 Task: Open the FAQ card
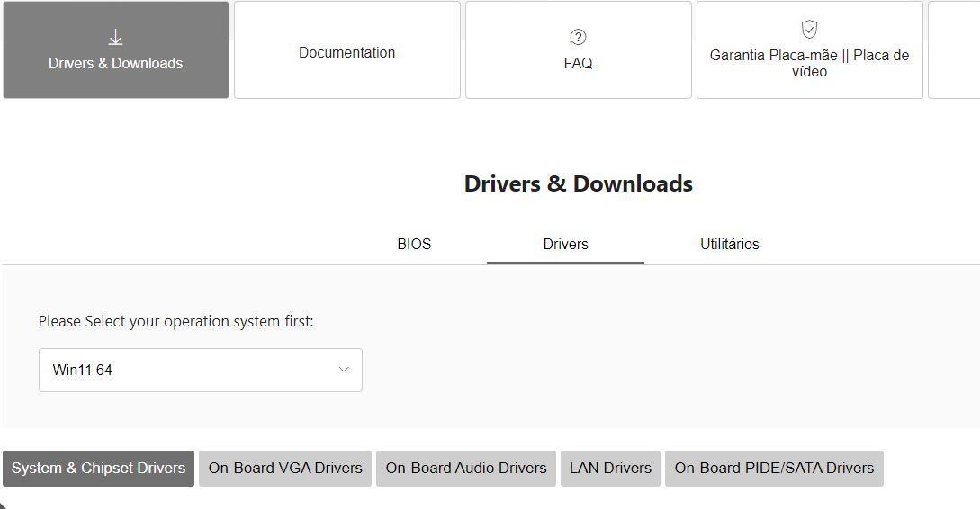(578, 50)
